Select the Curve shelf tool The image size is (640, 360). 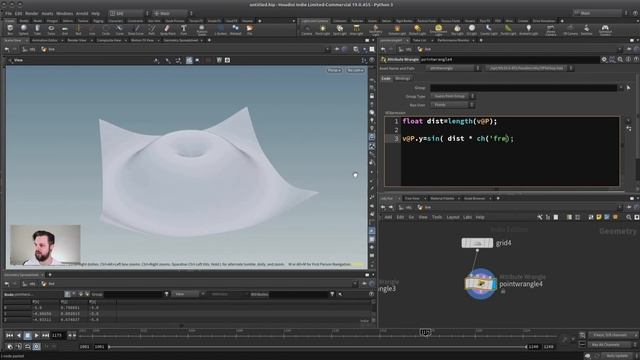click(x=119, y=30)
